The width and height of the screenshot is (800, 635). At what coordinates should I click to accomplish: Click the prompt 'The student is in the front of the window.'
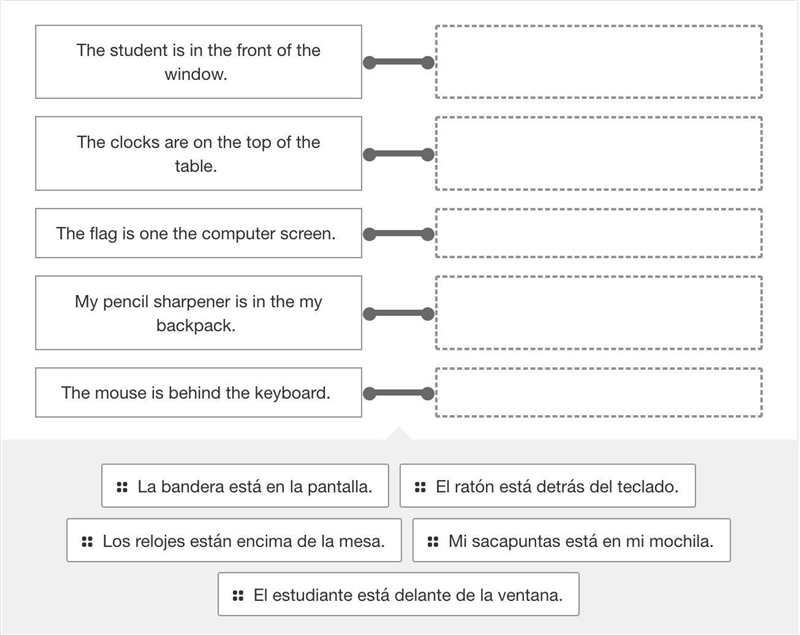pyautogui.click(x=198, y=62)
